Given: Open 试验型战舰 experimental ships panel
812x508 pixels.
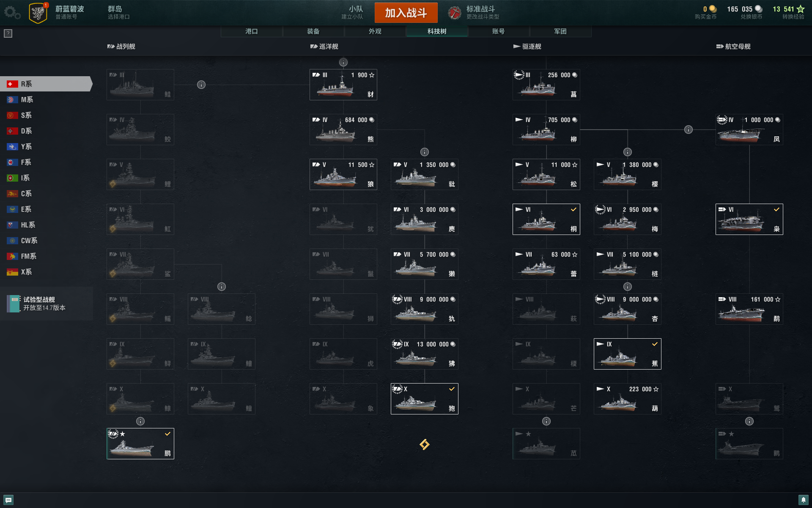Looking at the screenshot, I should pyautogui.click(x=47, y=304).
